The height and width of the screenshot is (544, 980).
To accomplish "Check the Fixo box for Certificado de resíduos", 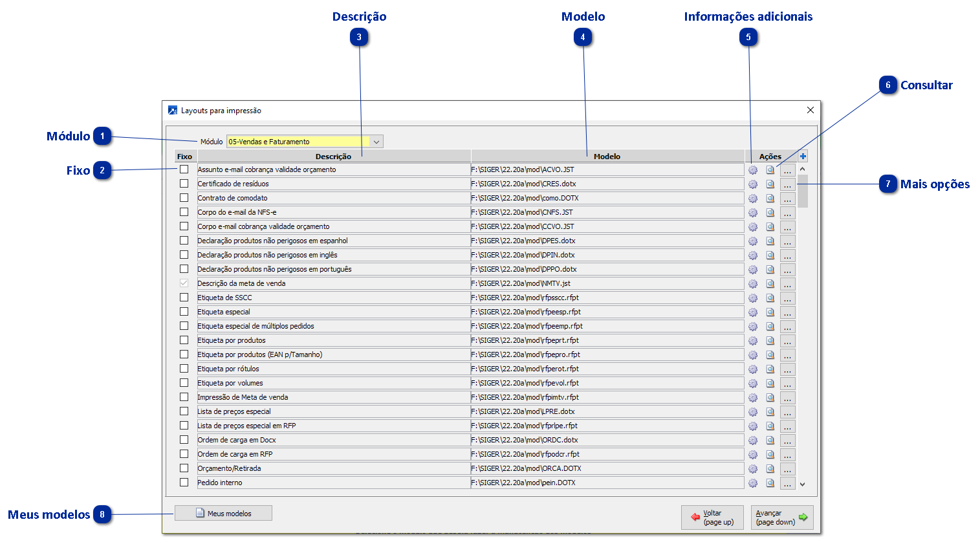I will (x=184, y=184).
